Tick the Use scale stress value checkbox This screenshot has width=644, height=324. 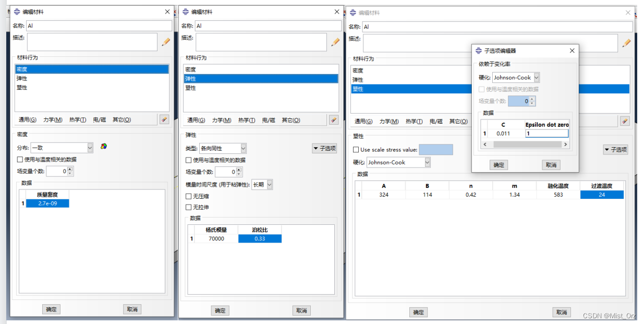356,150
